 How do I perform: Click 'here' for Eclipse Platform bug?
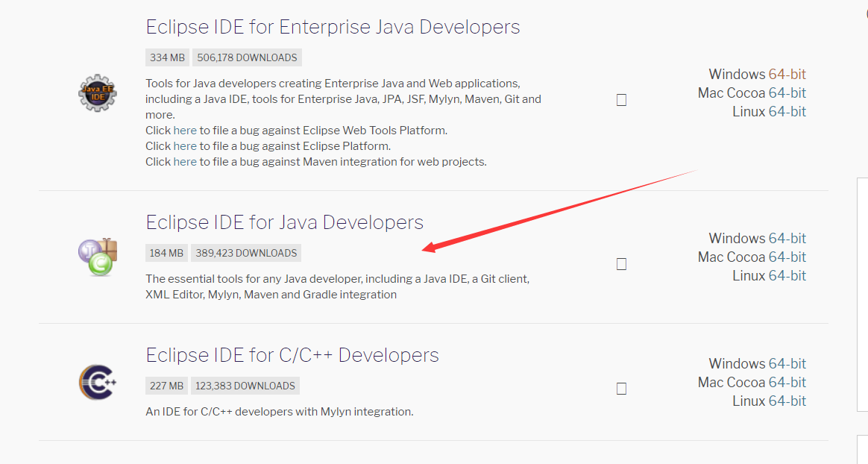pyautogui.click(x=185, y=146)
